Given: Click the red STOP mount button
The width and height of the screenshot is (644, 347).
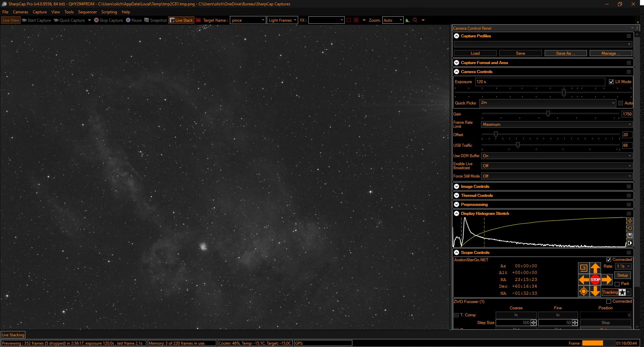Looking at the screenshot, I should pos(595,280).
